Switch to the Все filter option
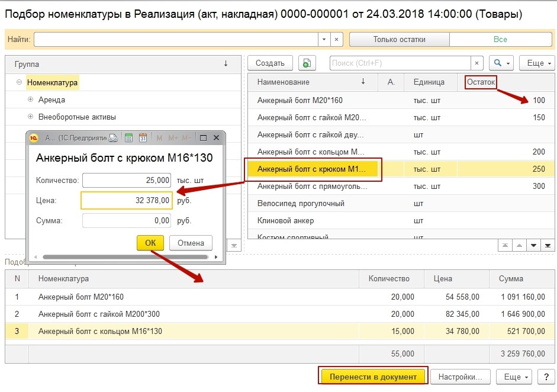 click(x=500, y=40)
